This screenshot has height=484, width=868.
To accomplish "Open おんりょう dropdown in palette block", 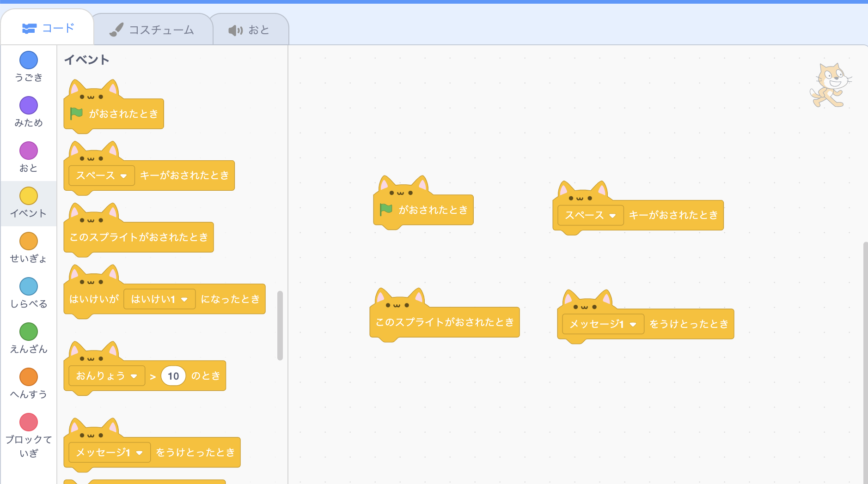I will [107, 376].
